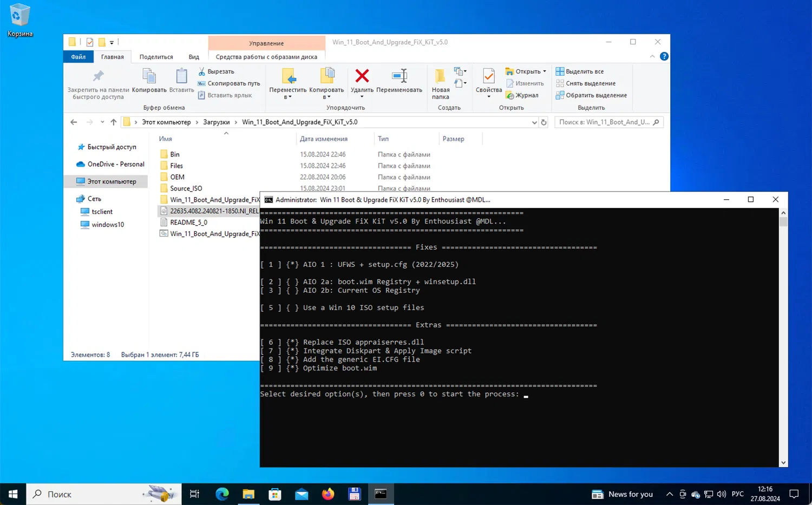Select the Корзина desktop icon
The image size is (812, 505).
tap(20, 21)
